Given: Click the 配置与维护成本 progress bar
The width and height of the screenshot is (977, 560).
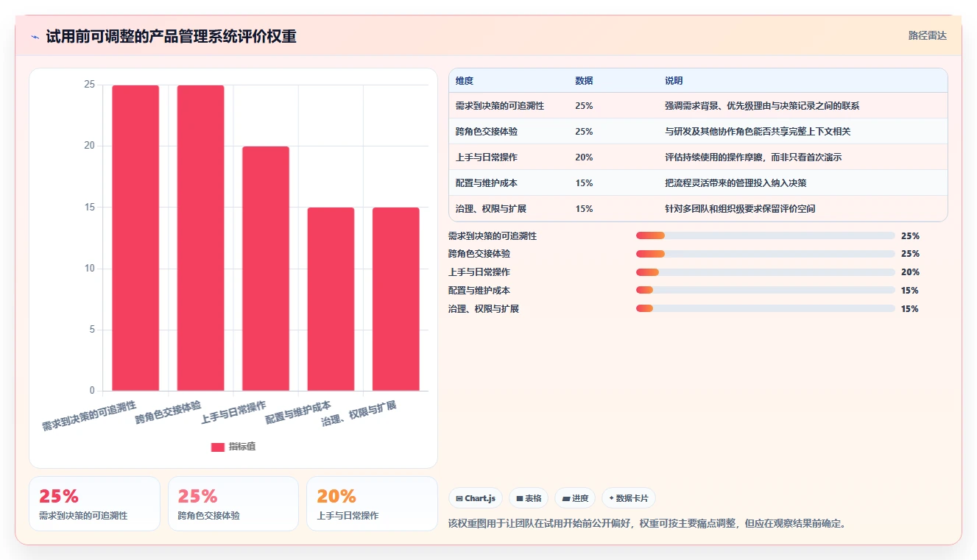Looking at the screenshot, I should [x=765, y=291].
